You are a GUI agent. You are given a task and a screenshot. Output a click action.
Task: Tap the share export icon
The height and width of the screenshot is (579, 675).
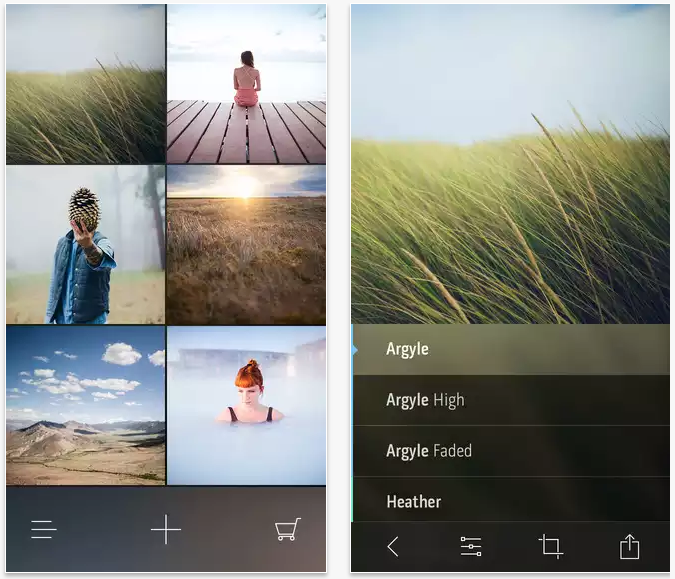(629, 546)
